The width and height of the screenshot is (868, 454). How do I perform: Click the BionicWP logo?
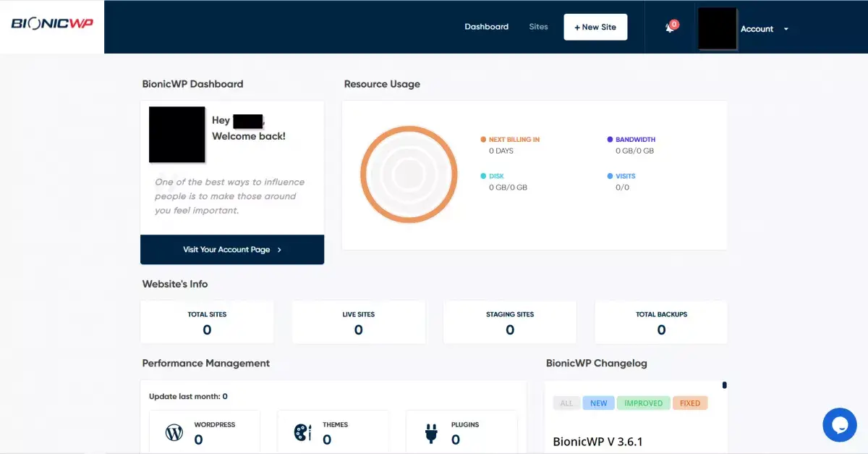click(x=52, y=24)
